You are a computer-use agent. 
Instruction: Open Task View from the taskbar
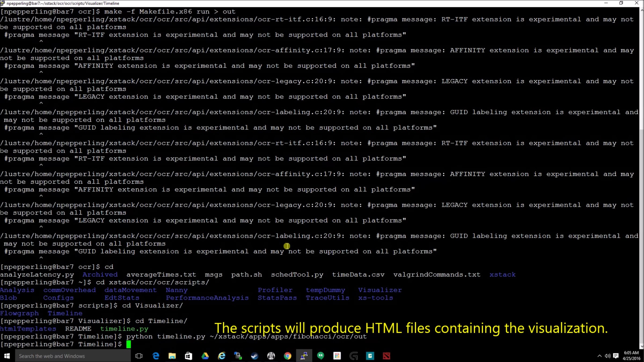[x=139, y=356]
